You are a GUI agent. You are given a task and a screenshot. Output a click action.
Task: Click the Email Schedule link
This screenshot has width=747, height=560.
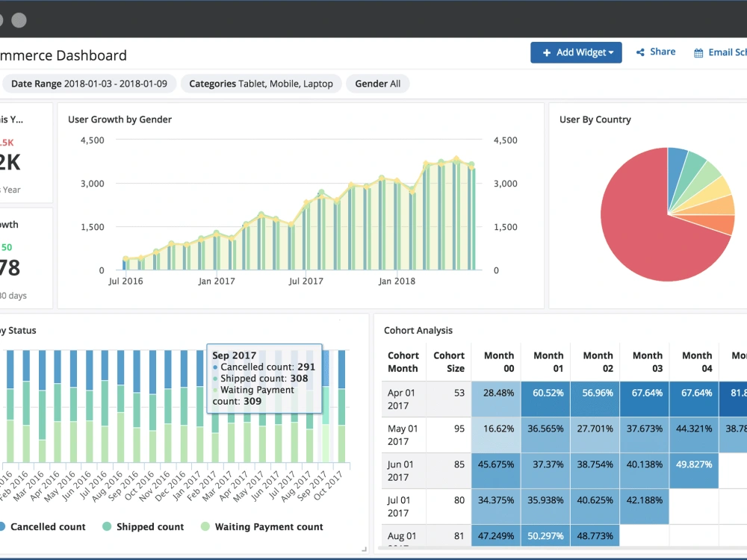pyautogui.click(x=725, y=52)
